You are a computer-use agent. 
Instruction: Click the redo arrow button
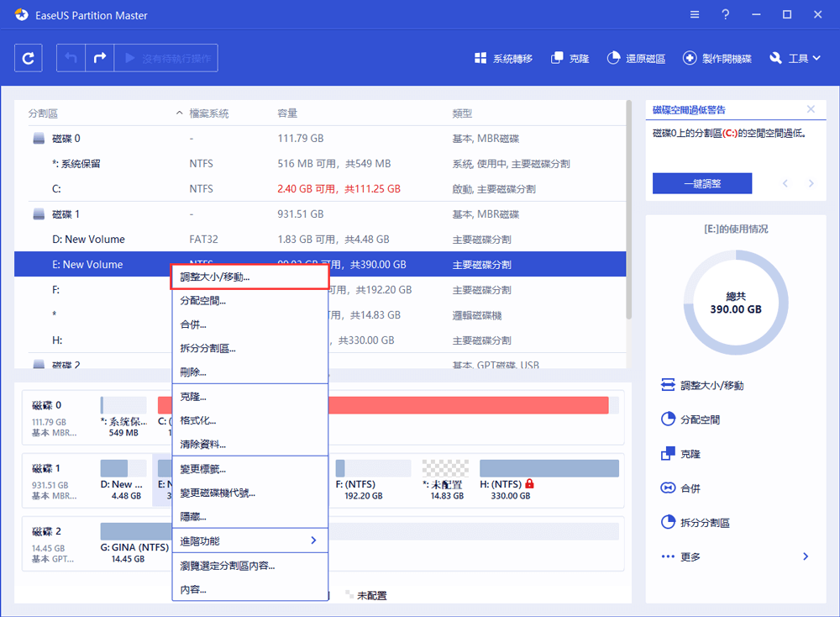(100, 58)
